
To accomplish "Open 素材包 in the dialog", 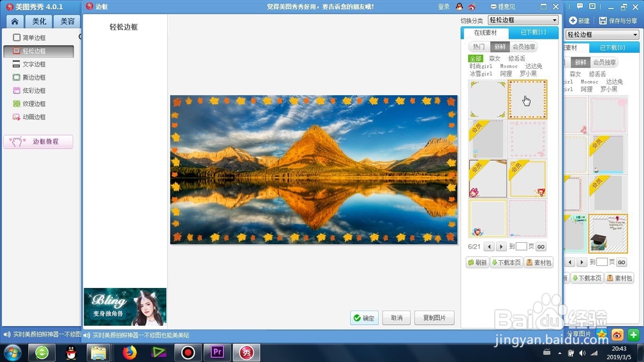I will click(x=539, y=263).
